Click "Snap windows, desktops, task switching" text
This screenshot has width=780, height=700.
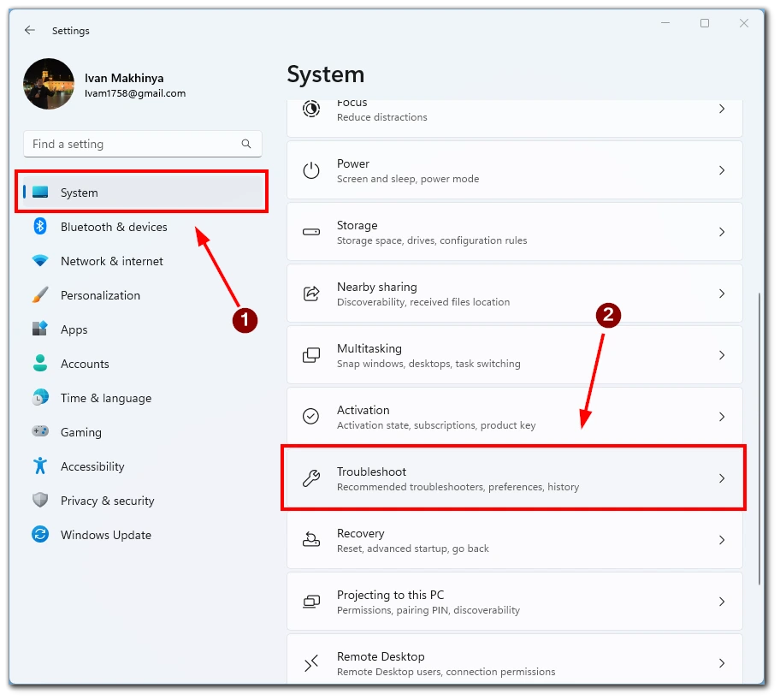click(428, 364)
